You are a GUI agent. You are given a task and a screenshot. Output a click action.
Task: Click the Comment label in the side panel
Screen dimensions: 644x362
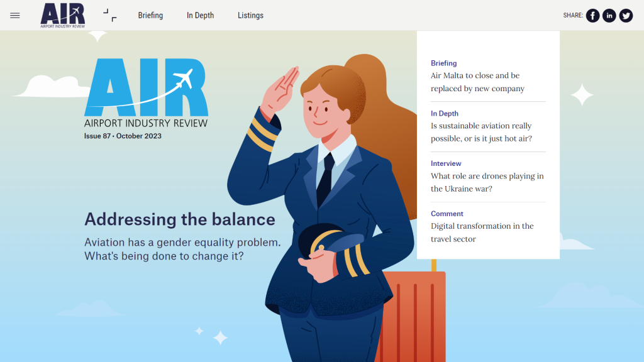click(447, 214)
